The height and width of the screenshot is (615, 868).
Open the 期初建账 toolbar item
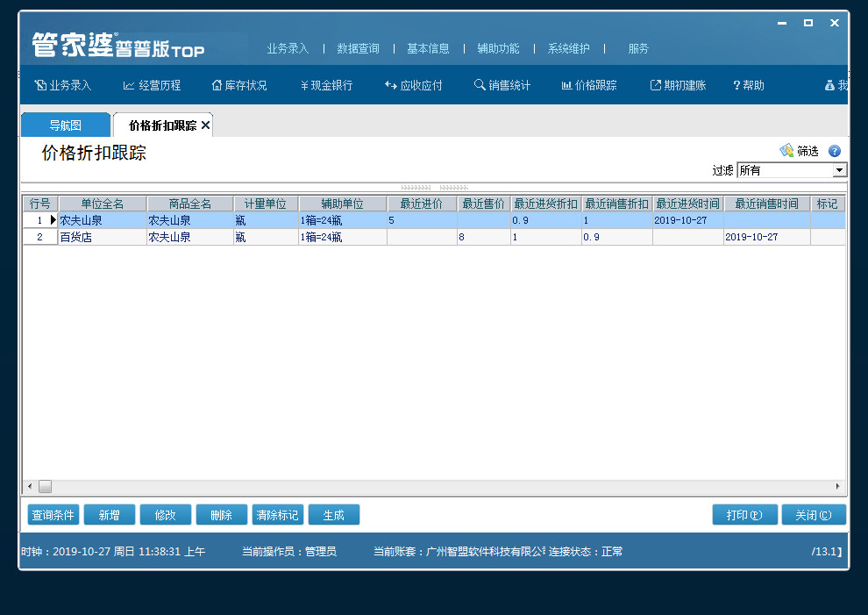678,85
